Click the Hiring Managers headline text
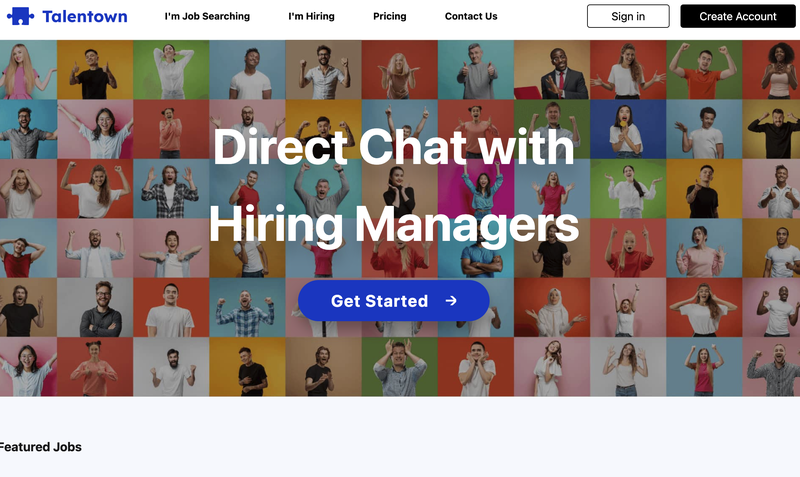The image size is (800, 477). [x=393, y=224]
